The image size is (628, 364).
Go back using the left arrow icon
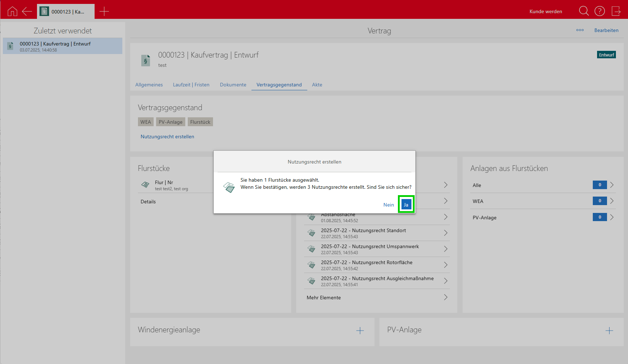pos(27,11)
